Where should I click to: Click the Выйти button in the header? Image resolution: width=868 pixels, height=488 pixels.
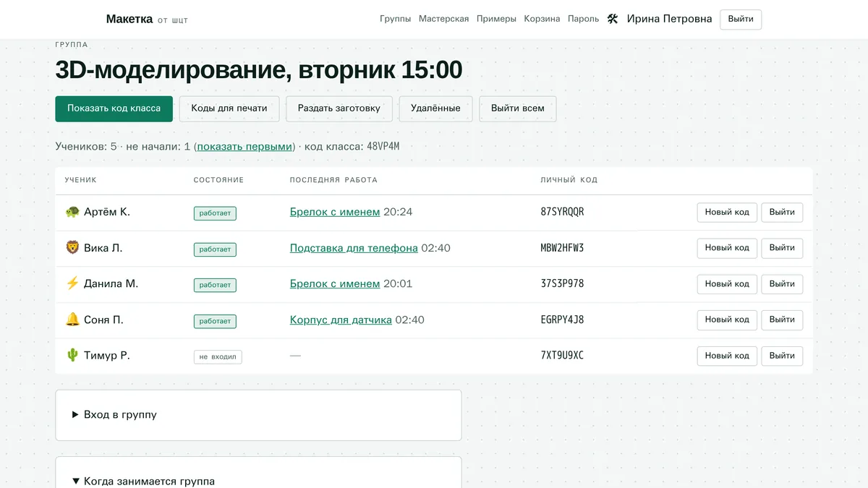pos(741,20)
